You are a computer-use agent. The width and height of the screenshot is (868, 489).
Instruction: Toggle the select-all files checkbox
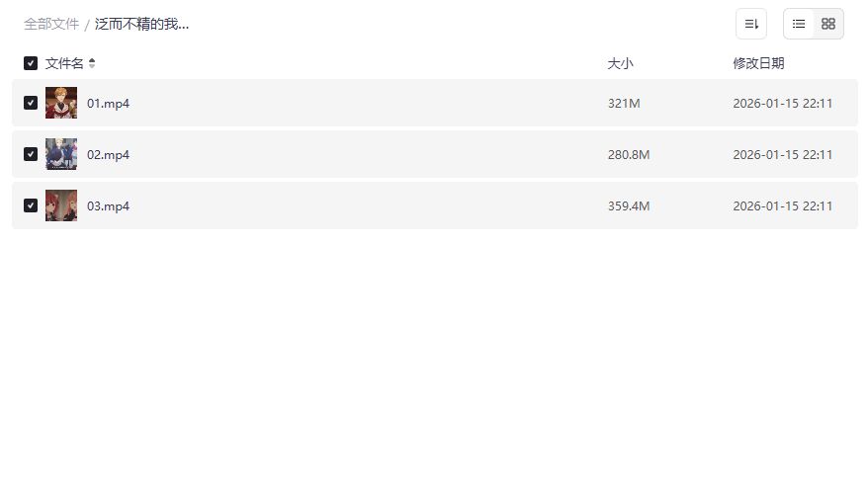(x=31, y=63)
